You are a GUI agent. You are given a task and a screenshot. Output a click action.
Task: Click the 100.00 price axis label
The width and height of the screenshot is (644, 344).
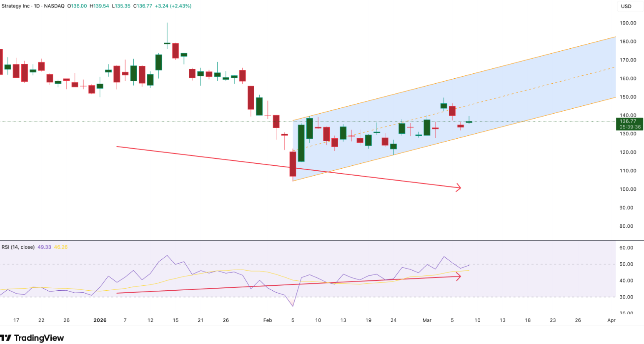tap(628, 189)
